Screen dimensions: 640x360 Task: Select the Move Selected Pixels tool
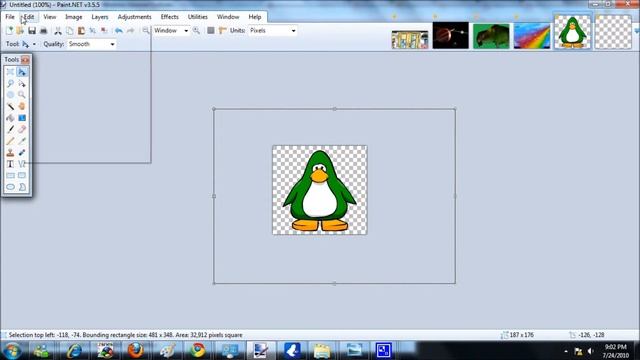pyautogui.click(x=22, y=72)
